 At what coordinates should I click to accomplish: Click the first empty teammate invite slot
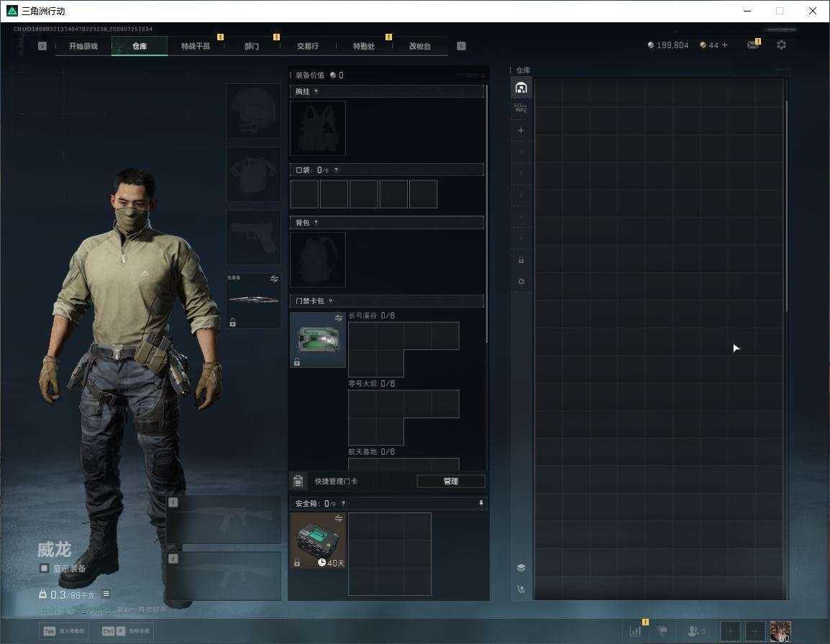click(x=730, y=631)
